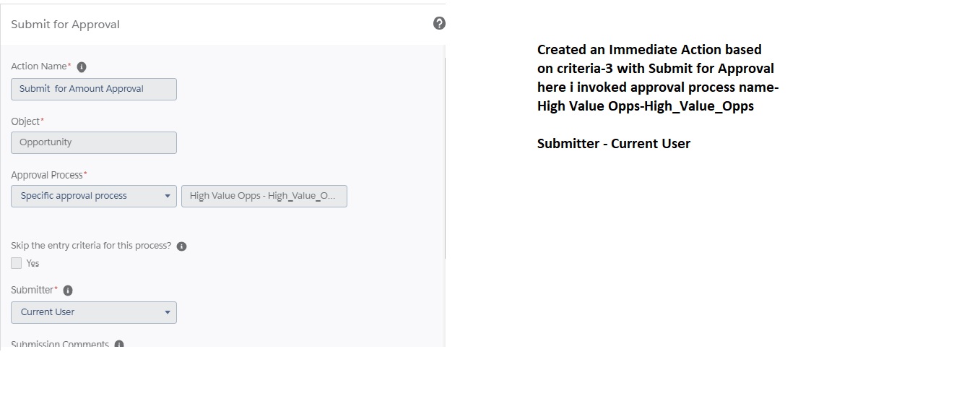Click the Object field label
Screen dimensions: 980x404
pyautogui.click(x=25, y=121)
